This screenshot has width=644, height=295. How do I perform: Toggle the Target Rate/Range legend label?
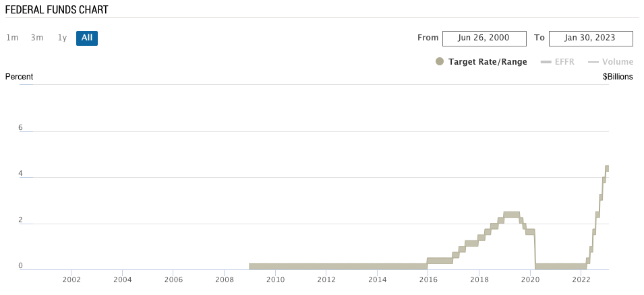tap(488, 62)
